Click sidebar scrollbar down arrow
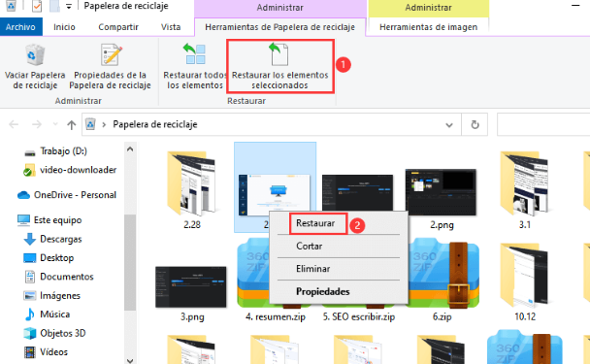 pyautogui.click(x=130, y=361)
